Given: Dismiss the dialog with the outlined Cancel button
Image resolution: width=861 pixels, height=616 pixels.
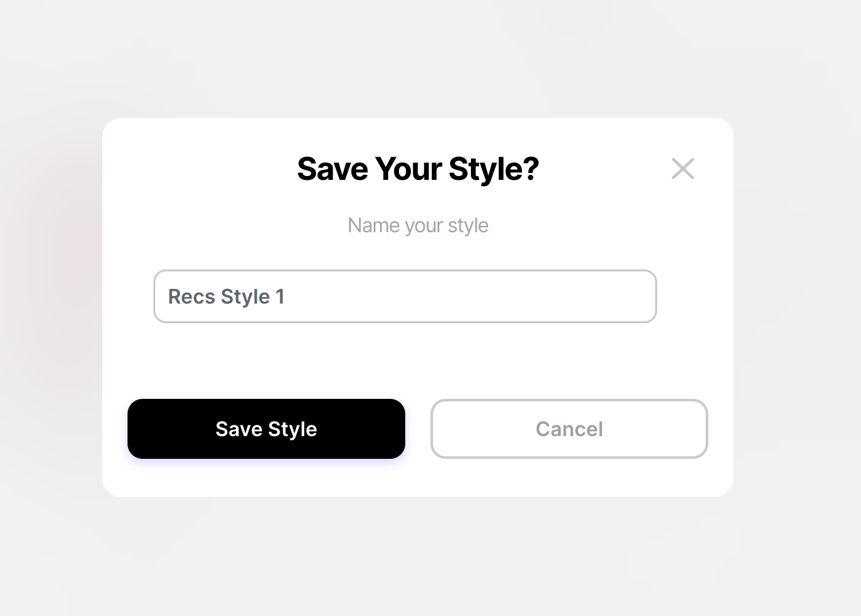Looking at the screenshot, I should (569, 429).
